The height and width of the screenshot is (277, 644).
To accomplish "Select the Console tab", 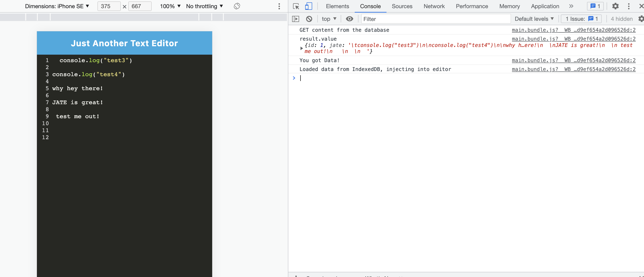I will (x=370, y=6).
